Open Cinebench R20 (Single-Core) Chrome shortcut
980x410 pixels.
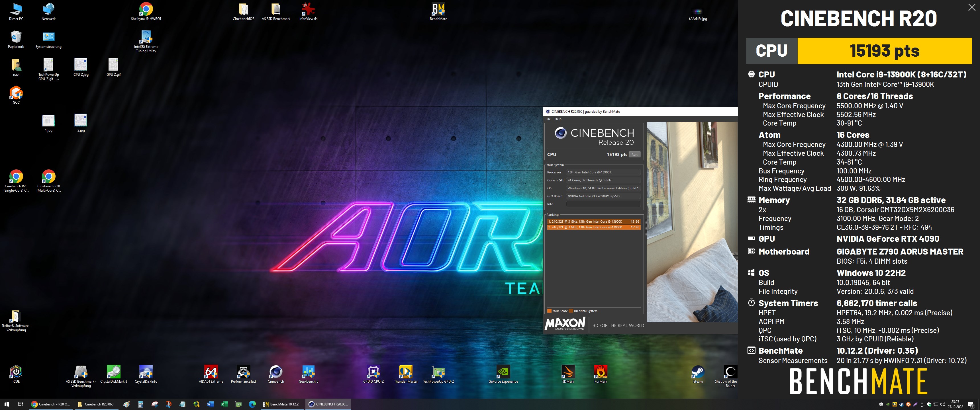16,181
